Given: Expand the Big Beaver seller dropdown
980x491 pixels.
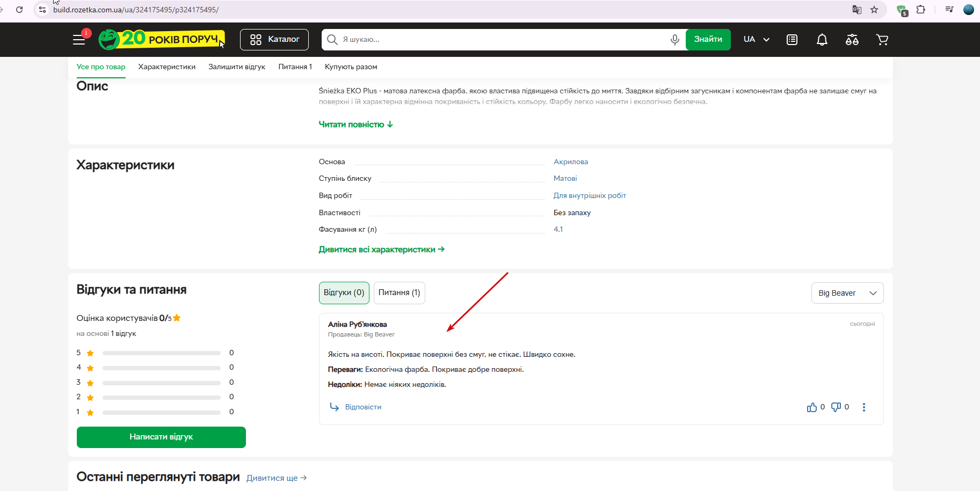Looking at the screenshot, I should (x=847, y=293).
